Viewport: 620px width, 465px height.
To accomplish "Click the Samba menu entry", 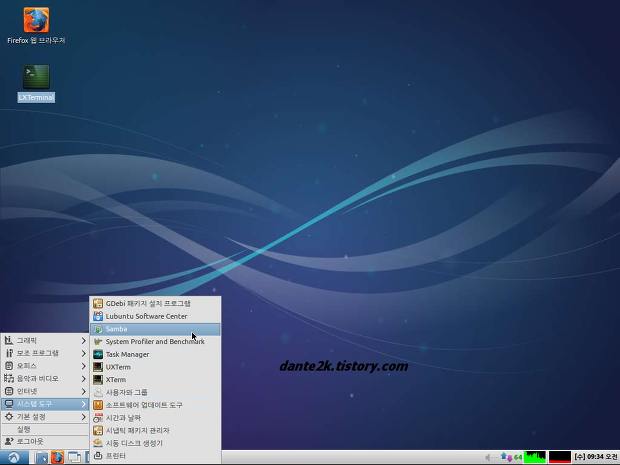I will point(155,329).
